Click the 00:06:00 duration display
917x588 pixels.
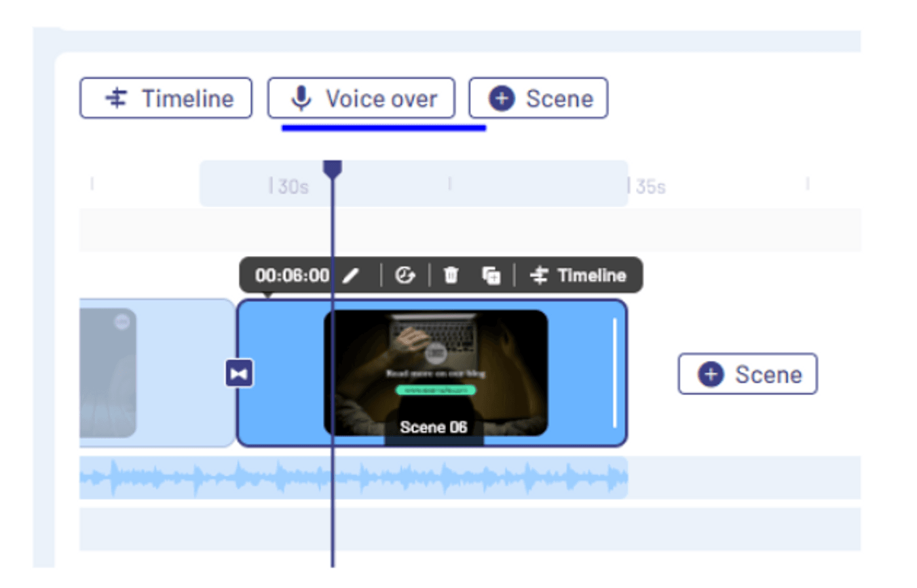point(291,275)
